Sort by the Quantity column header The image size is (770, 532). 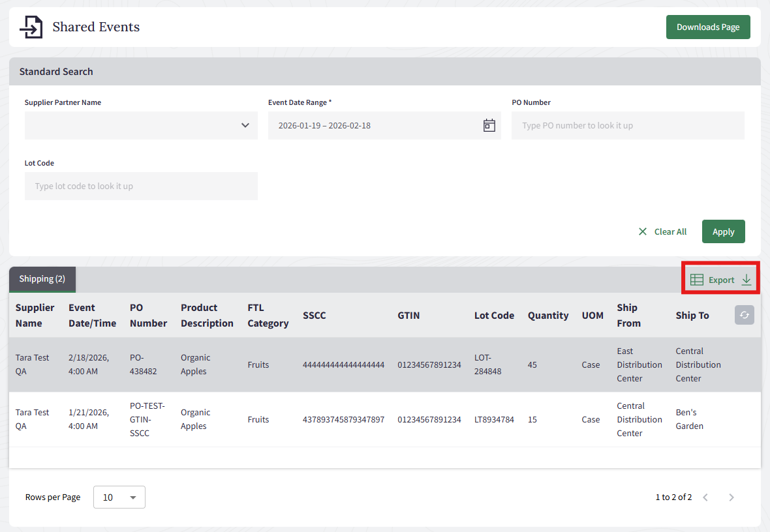tap(547, 316)
